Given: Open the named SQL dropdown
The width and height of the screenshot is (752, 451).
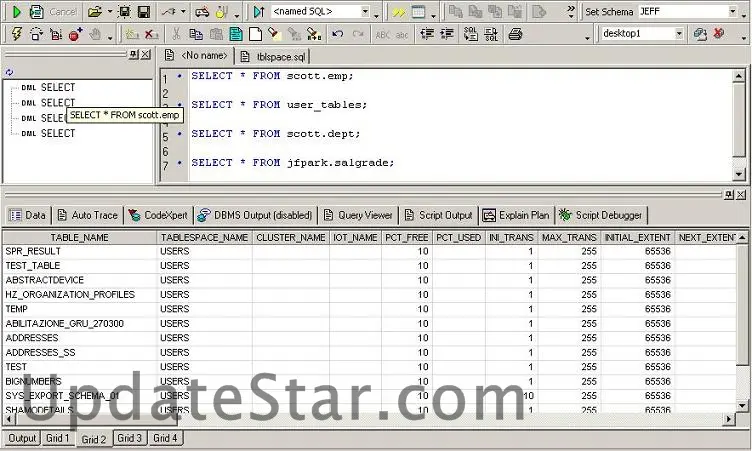Looking at the screenshot, I should click(x=365, y=12).
